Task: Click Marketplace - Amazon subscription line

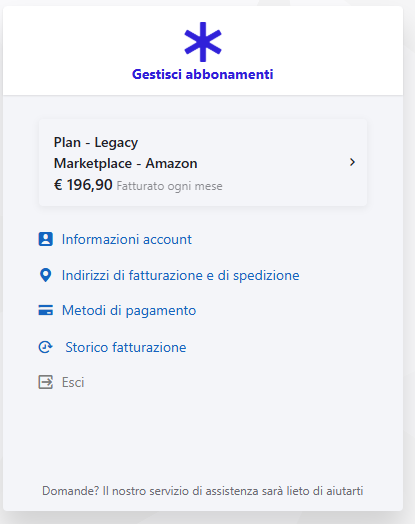Action: [x=126, y=163]
